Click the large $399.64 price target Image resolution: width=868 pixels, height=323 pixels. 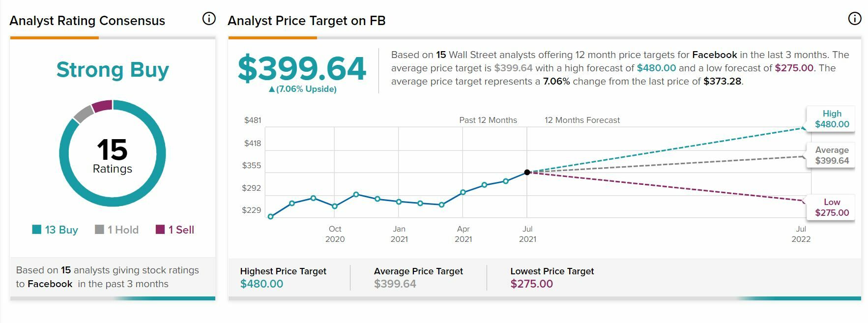[x=302, y=68]
